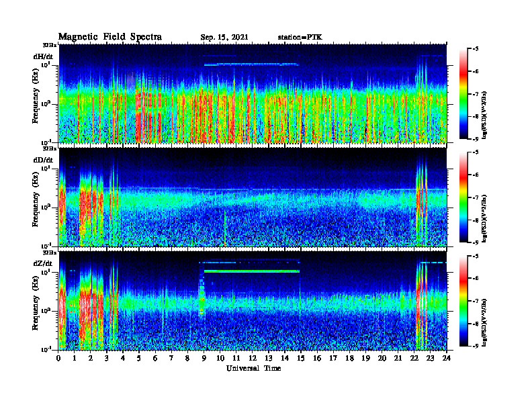Click hour tick label "22" on time axis
Image resolution: width=532 pixels, height=411 pixels.
[x=414, y=359]
